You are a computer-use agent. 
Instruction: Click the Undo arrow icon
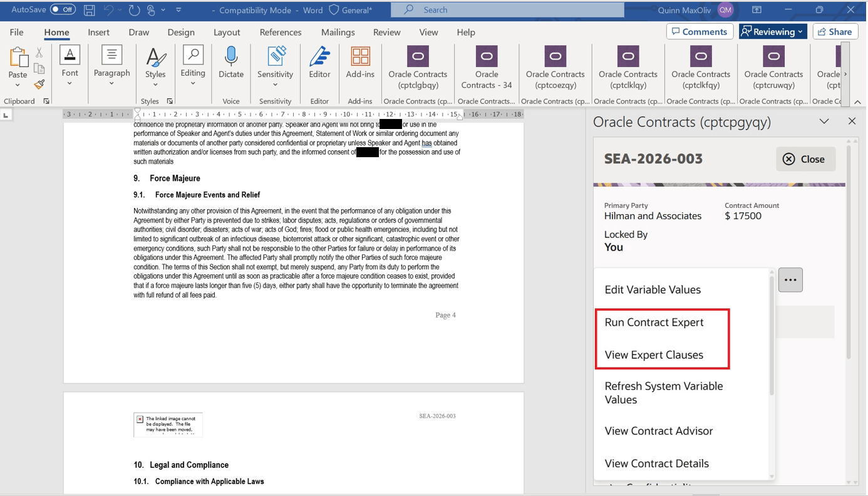pyautogui.click(x=108, y=10)
